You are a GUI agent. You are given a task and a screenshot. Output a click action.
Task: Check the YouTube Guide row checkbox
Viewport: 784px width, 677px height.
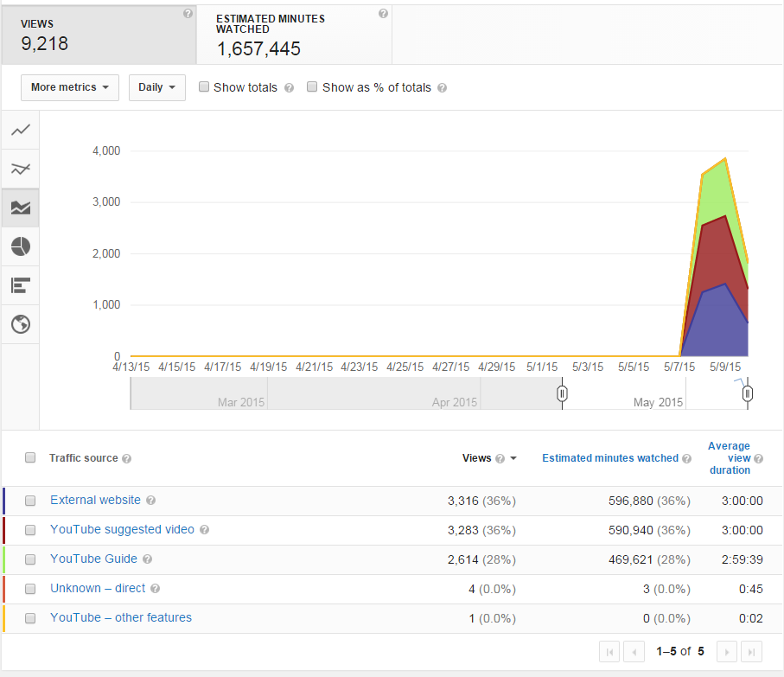click(30, 559)
